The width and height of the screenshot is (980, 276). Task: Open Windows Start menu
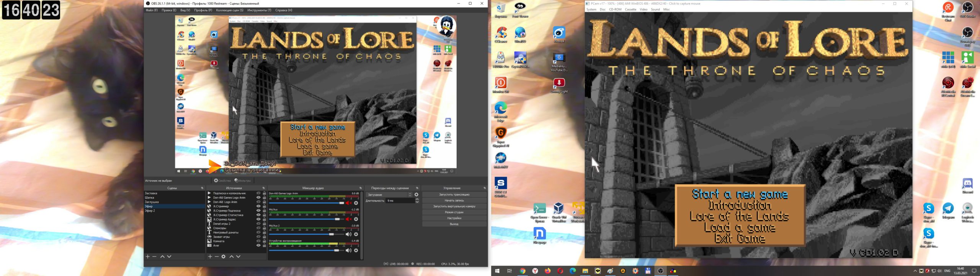coord(497,271)
